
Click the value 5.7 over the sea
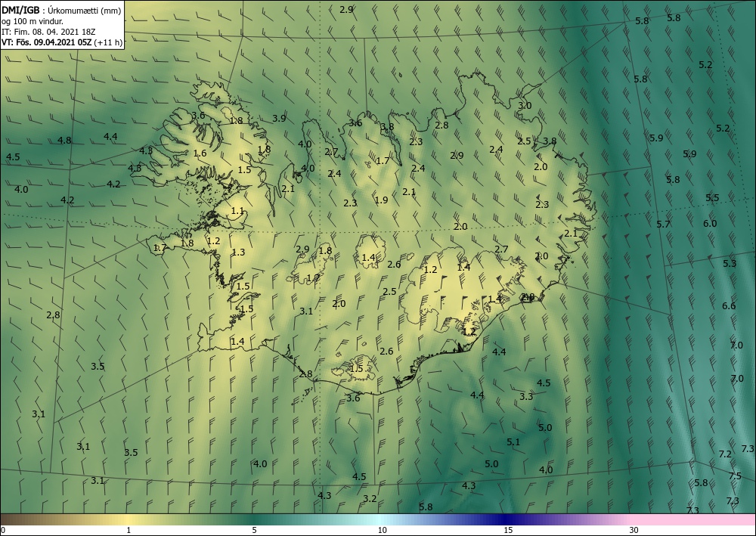coord(664,224)
